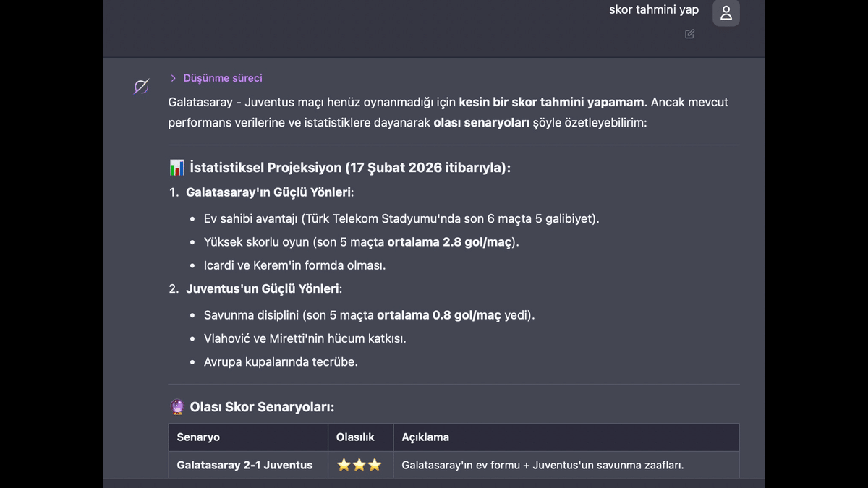Click "Galatasaray'ın Güçlü Yönleri" list heading

[268, 192]
